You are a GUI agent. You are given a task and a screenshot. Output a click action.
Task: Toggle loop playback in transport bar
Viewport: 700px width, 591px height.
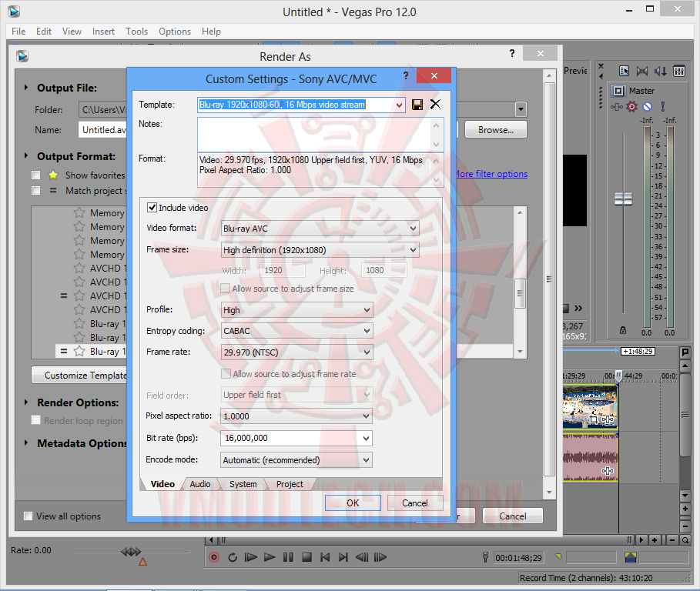[x=233, y=557]
